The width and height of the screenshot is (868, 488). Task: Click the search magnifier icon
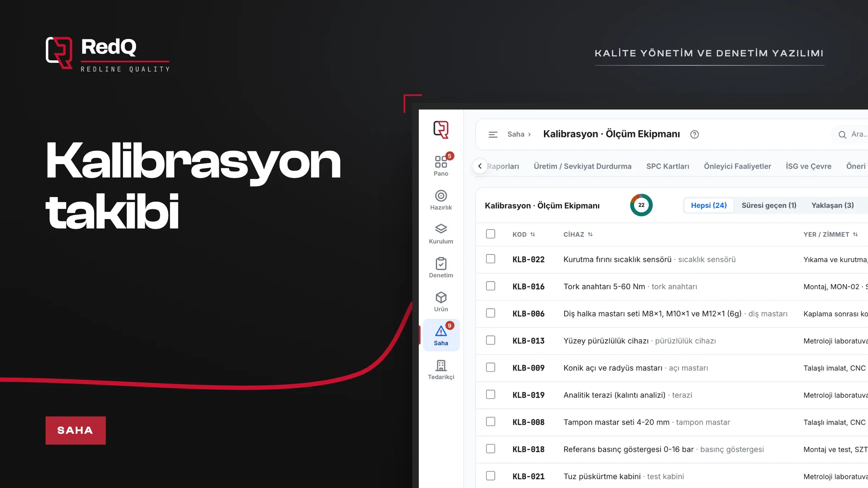click(842, 134)
